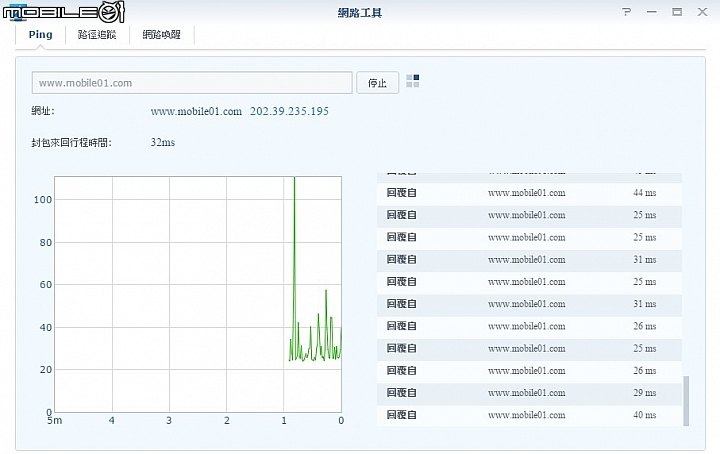720x454 pixels.
Task: Toggle view with the grid squares icon
Action: click(413, 81)
